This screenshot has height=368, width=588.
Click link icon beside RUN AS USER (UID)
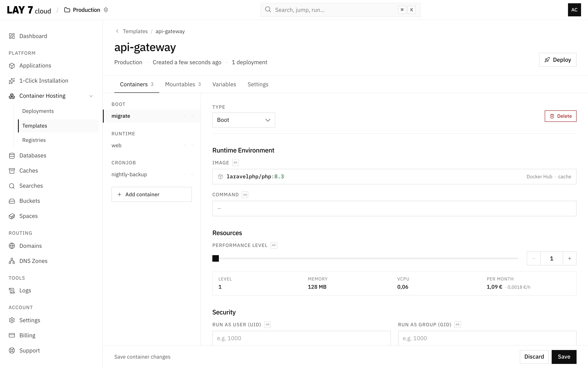(267, 324)
